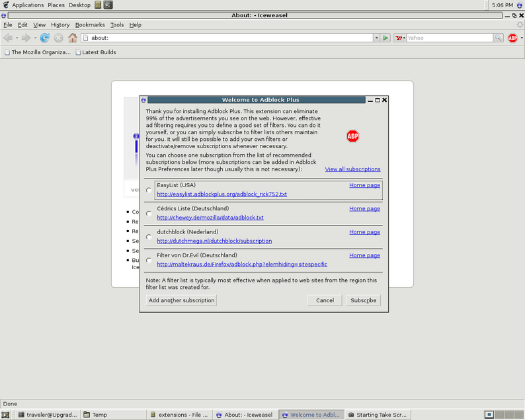Open the forward history dropdown arrow
This screenshot has width=525, height=420.
click(35, 38)
